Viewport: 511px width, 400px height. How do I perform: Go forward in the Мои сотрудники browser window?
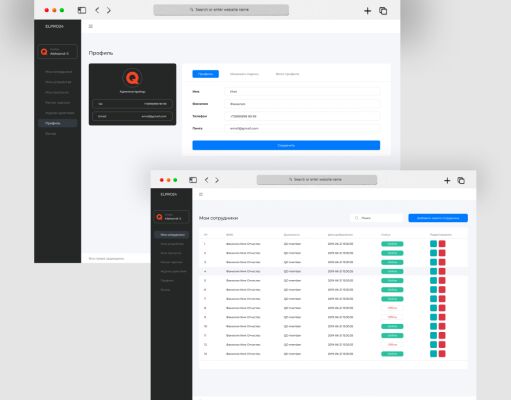[x=217, y=180]
